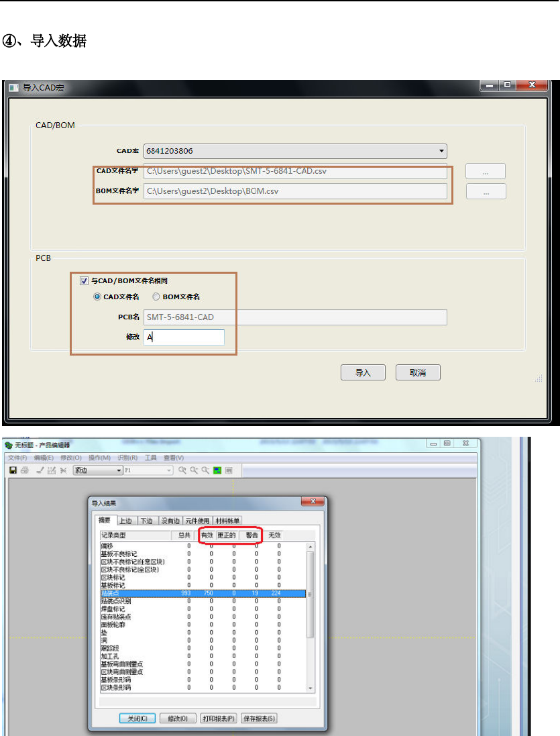The image size is (560, 736).
Task: Click the 总共 column header
Action: click(x=184, y=535)
